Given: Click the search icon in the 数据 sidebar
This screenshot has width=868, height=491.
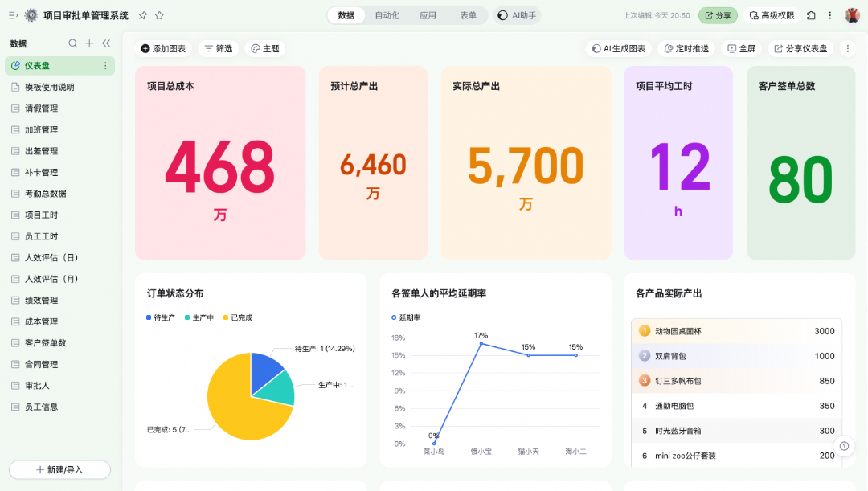Looking at the screenshot, I should pos(73,43).
